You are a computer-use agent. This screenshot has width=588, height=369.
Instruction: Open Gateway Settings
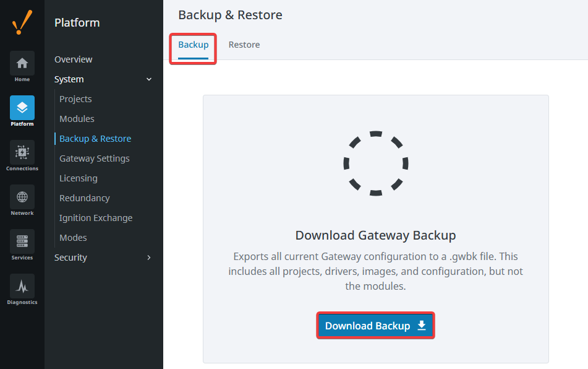95,158
